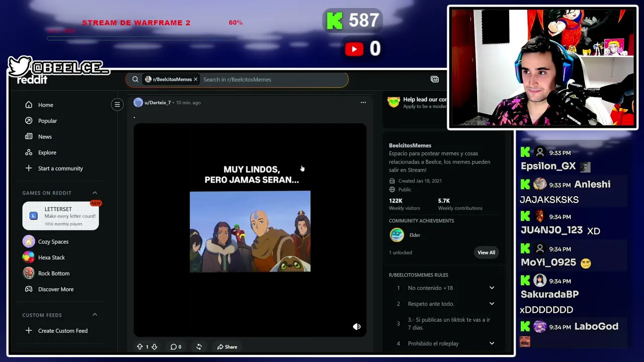Screen dimensions: 644x362
Task: Open the LETTERSET game card
Action: click(x=60, y=216)
